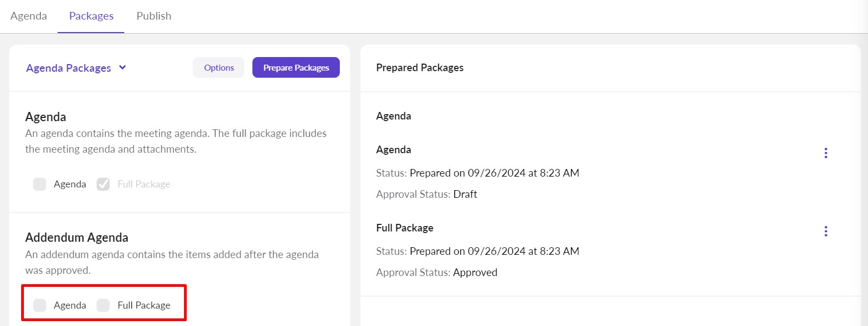The height and width of the screenshot is (326, 868).
Task: Click the Approval Status: Approved text
Action: pos(436,273)
